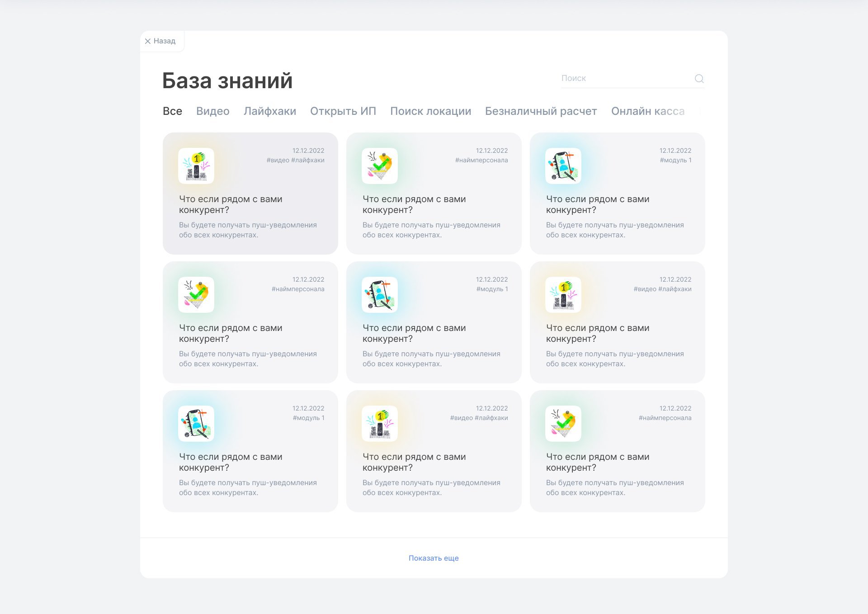868x614 pixels.
Task: Click the Показать еще link
Action: [x=434, y=558]
